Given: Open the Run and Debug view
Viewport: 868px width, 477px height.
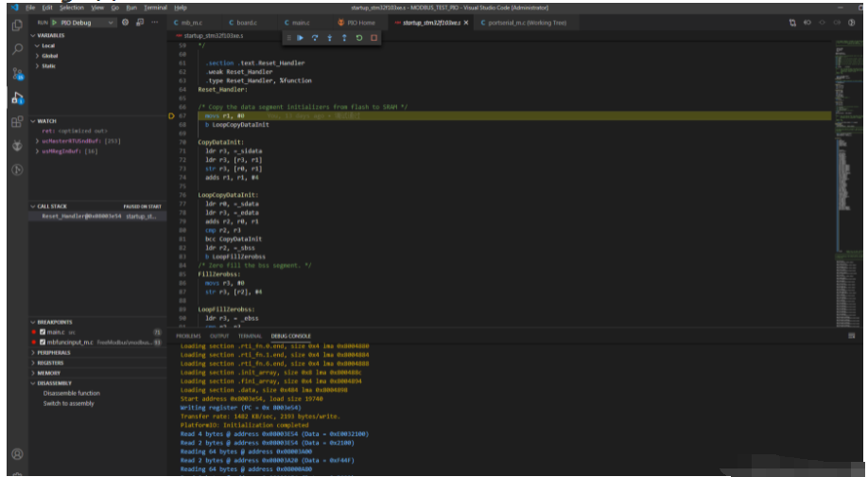Looking at the screenshot, I should [x=17, y=98].
